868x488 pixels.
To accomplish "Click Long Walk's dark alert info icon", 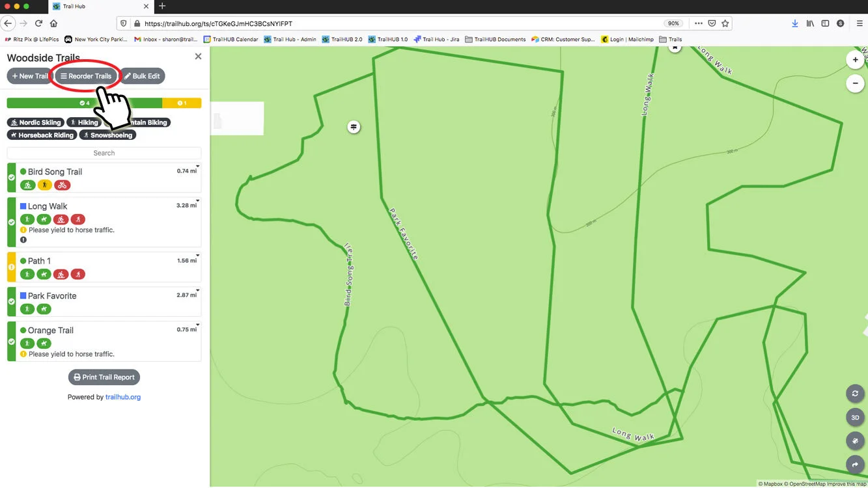I will 23,240.
